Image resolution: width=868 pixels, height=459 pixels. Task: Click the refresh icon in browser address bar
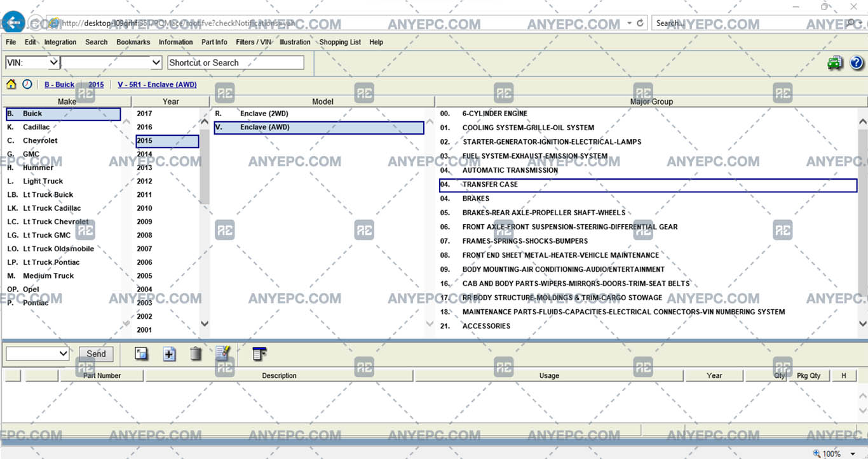click(640, 23)
